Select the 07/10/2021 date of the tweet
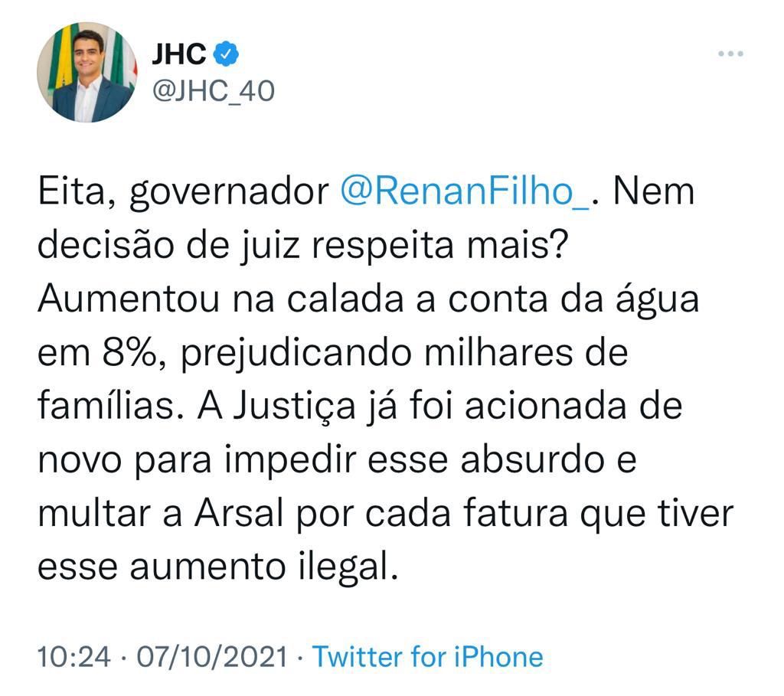The height and width of the screenshot is (696, 784). (x=211, y=656)
